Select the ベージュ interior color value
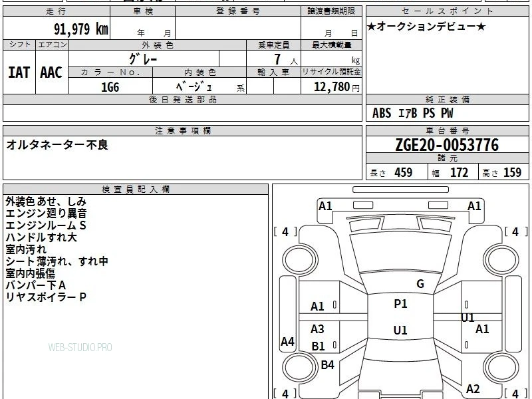Screen dimensions: 532x399 [x=194, y=87]
